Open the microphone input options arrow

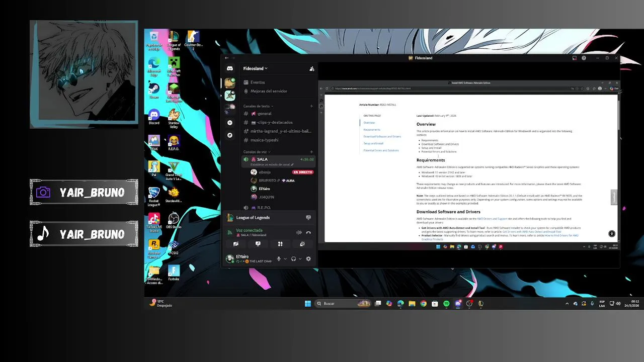click(285, 259)
